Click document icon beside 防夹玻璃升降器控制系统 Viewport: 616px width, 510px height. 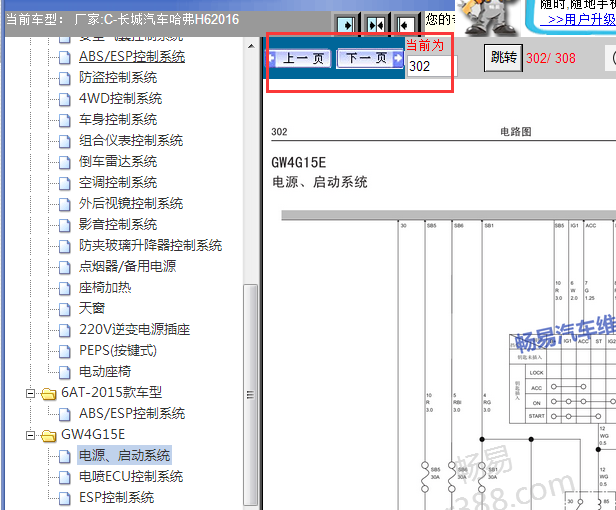tap(65, 246)
